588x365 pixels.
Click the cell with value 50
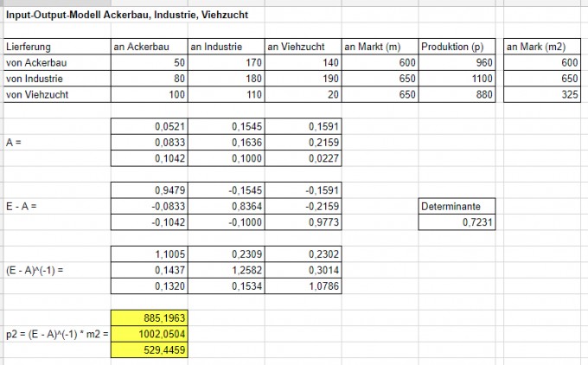pos(150,62)
